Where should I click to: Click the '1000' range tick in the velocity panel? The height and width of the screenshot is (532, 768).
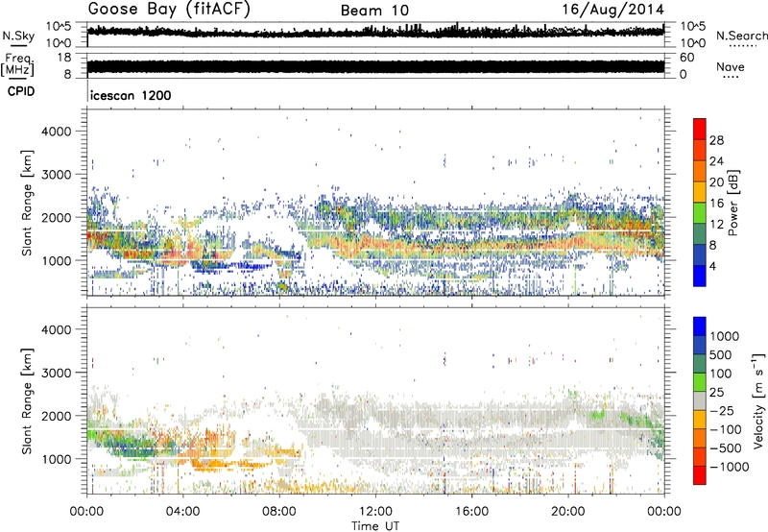point(57,459)
